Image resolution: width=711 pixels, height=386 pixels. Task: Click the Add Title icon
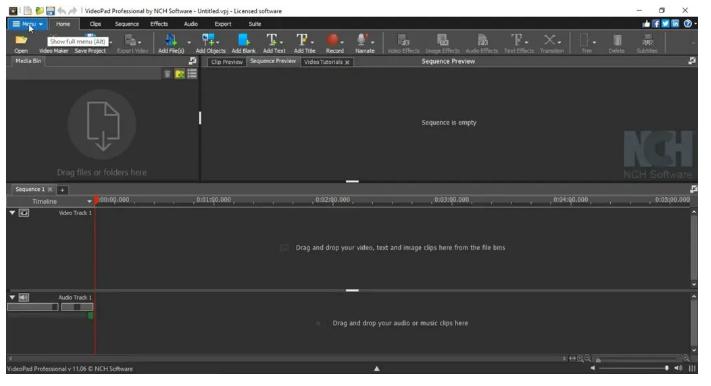click(302, 40)
